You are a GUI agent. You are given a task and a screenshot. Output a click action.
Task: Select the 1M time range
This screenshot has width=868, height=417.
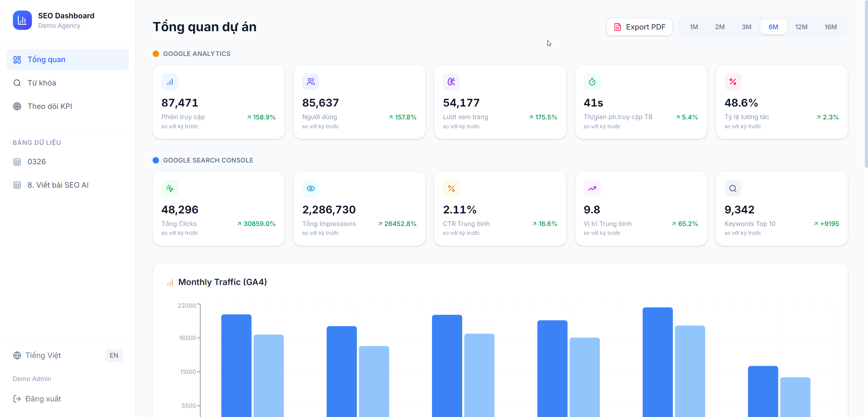694,26
